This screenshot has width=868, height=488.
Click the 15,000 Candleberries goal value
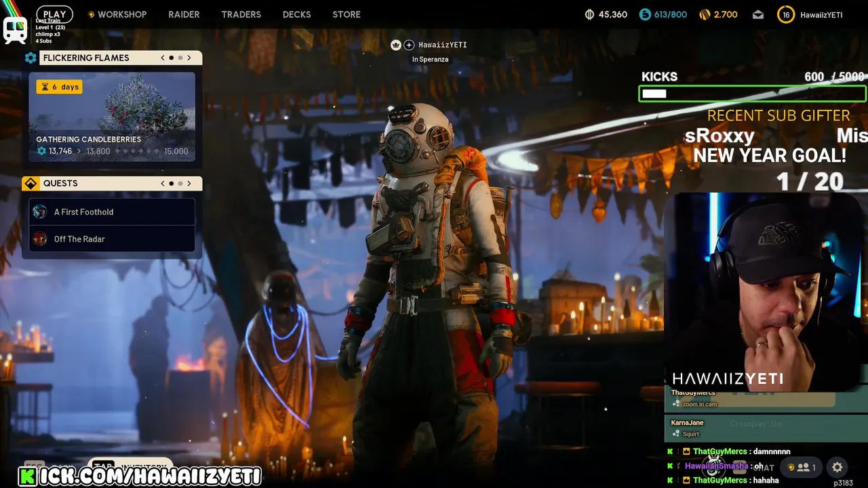click(176, 151)
